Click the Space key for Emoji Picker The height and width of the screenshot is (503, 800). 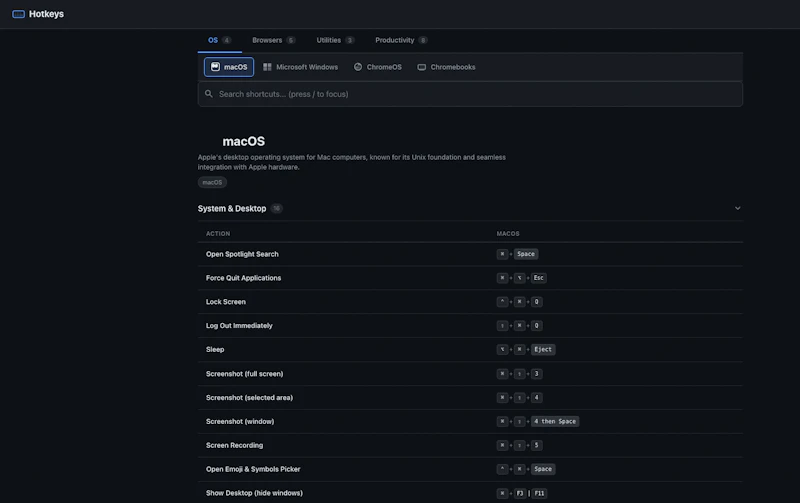[x=543, y=469]
